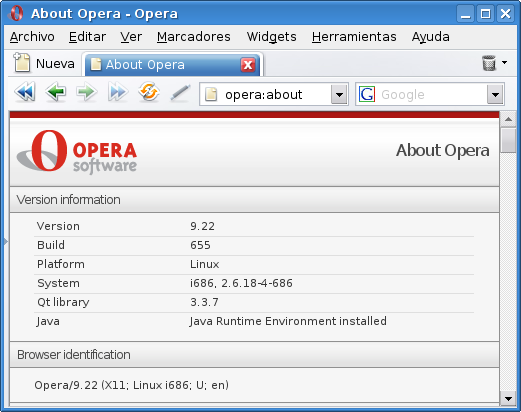
Task: Close the About Opera tab with the red X
Action: (x=248, y=65)
